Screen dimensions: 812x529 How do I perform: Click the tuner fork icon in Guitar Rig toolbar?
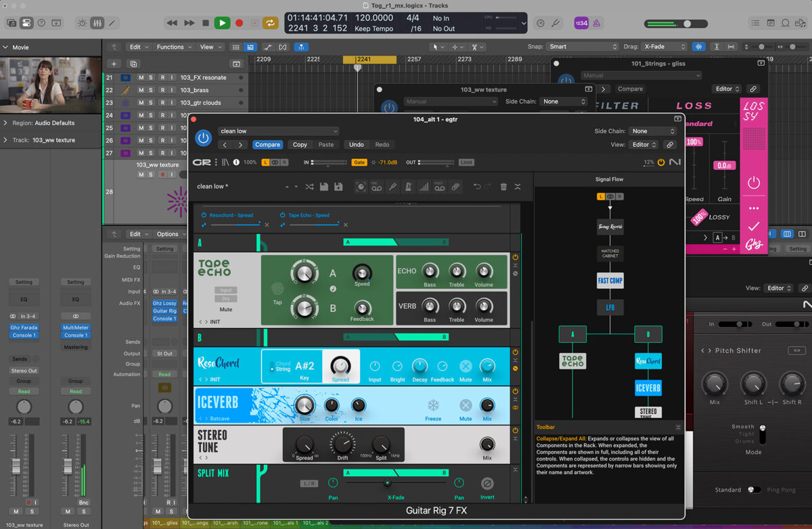393,187
